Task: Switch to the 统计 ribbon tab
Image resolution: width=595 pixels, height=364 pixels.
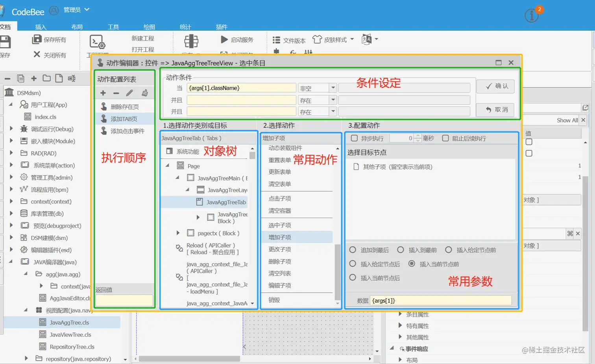Action: coord(185,27)
